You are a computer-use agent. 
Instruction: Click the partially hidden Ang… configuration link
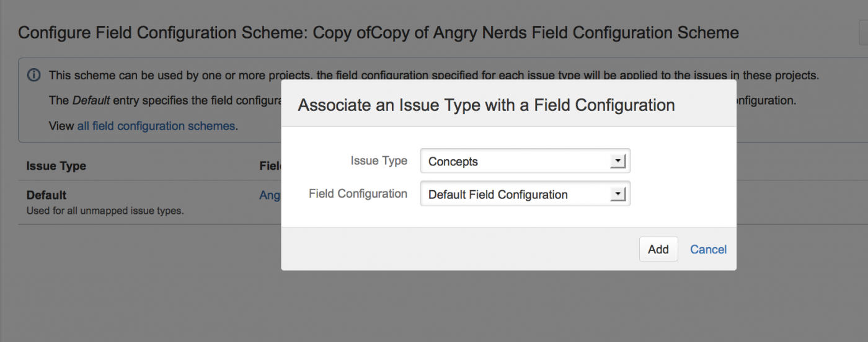(270, 195)
